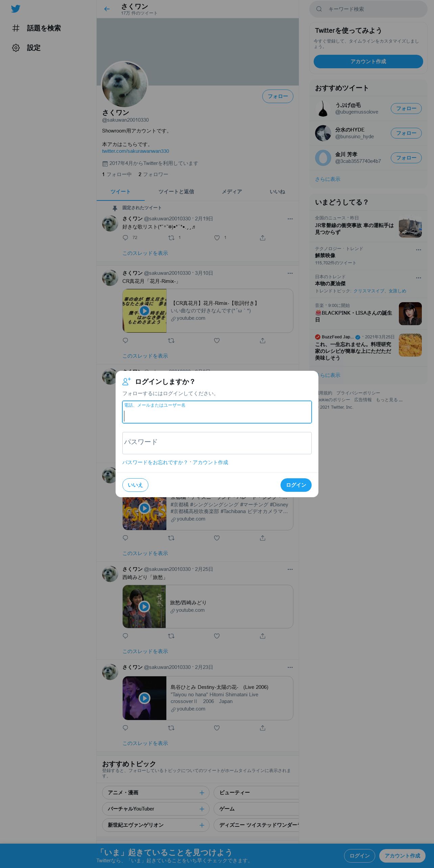Play the 旅愁/西崎みどり video thumbnail
Image resolution: width=434 pixels, height=868 pixels.
click(x=144, y=607)
